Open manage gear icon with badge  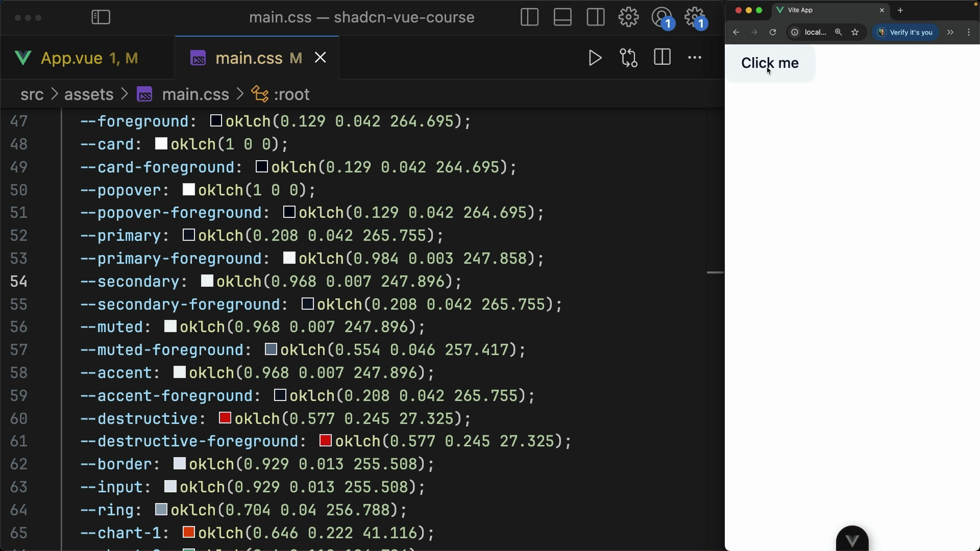(696, 18)
